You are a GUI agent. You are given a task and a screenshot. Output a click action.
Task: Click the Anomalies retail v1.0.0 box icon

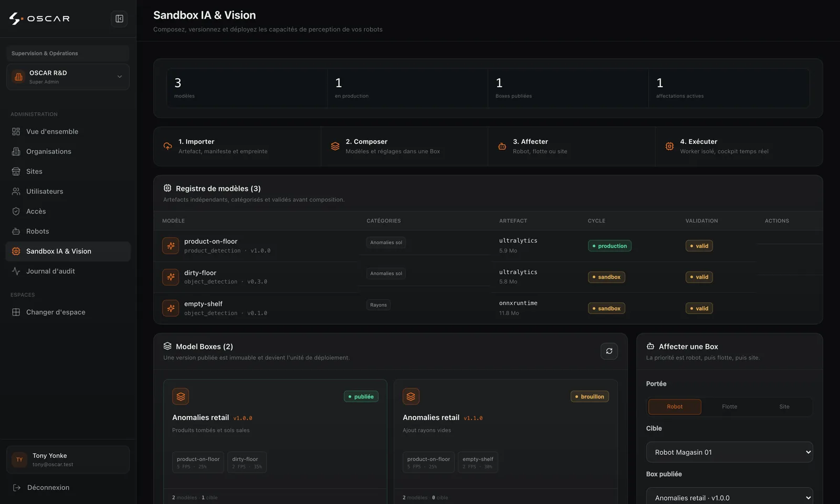click(181, 396)
